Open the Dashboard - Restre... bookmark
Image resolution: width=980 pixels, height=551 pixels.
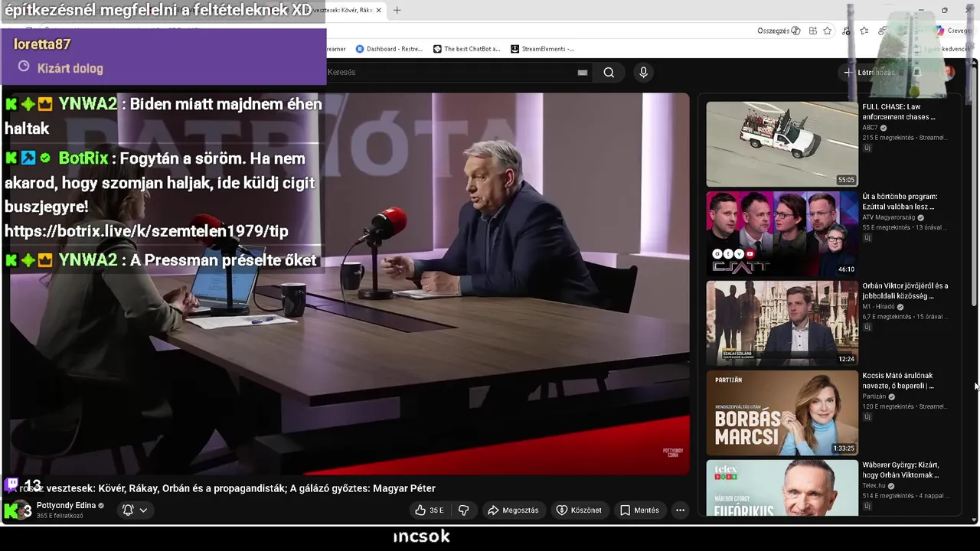(x=389, y=49)
